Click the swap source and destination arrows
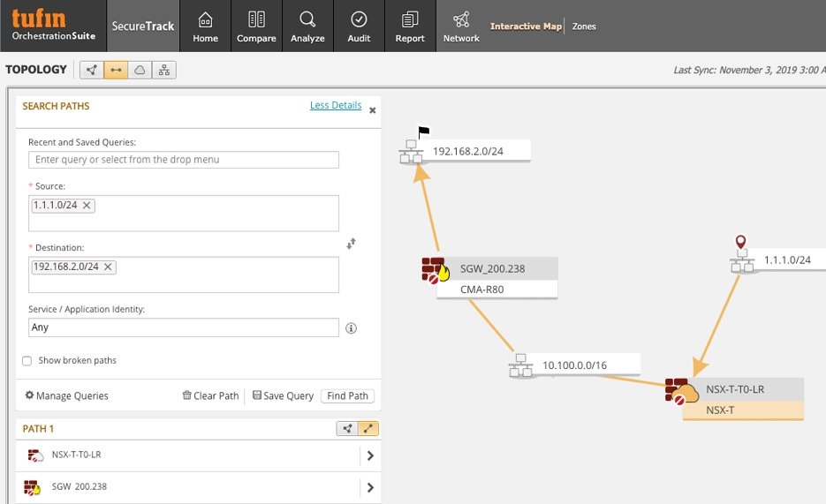This screenshot has height=504, width=826. pos(351,244)
